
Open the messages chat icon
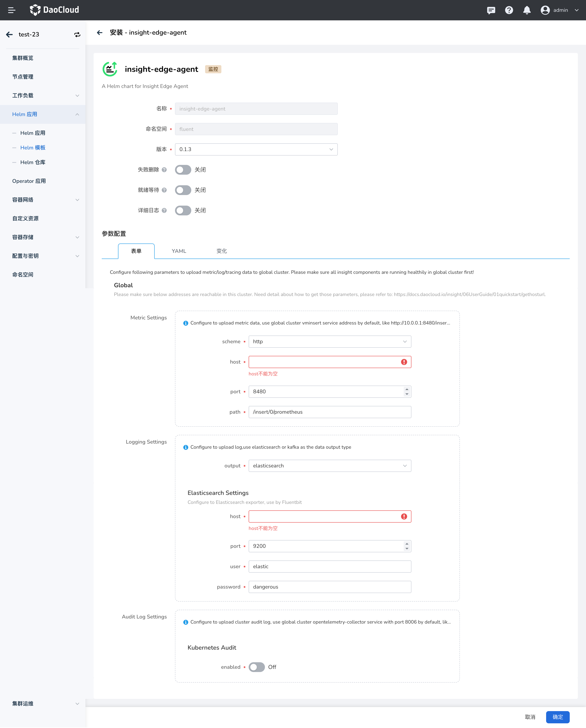click(491, 10)
